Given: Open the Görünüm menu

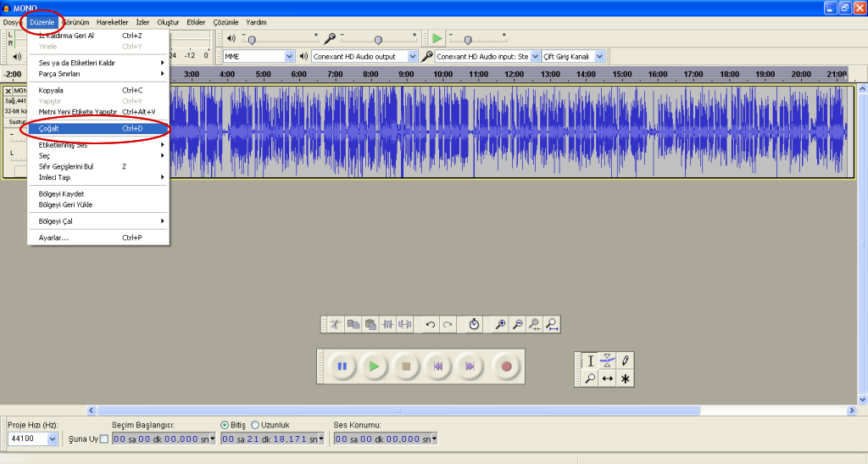Looking at the screenshot, I should (x=75, y=22).
